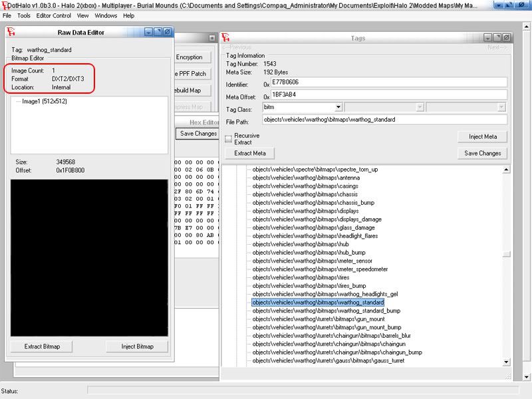532x399 pixels.
Task: Minimize the Raw Data Editor window
Action: 148,32
